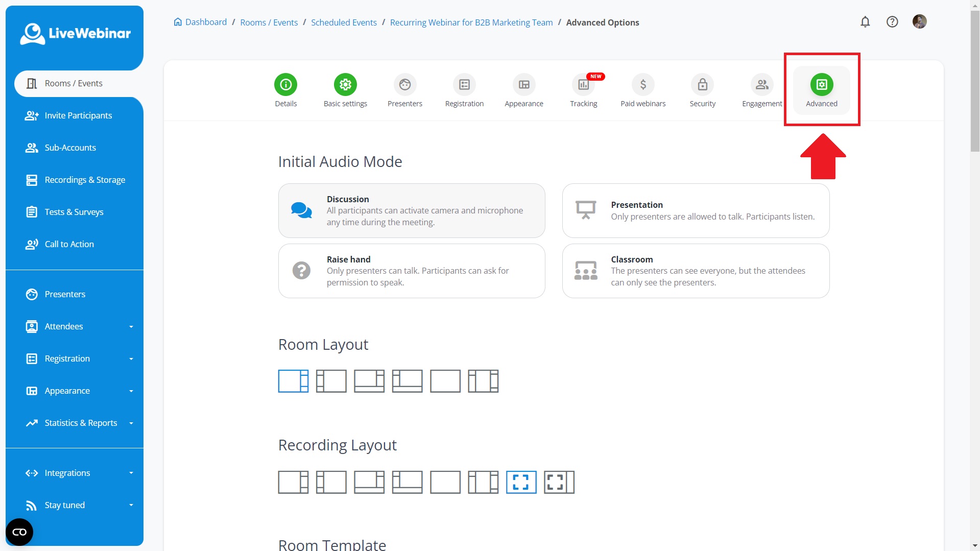Open the Paid webinars dollar icon
This screenshot has width=980, height=551.
pyautogui.click(x=643, y=85)
